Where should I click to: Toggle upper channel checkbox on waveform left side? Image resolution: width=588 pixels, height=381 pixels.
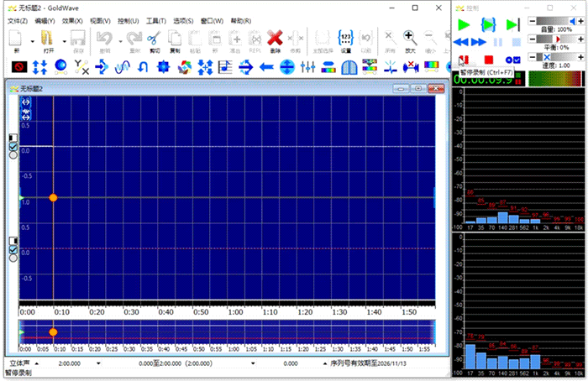click(13, 147)
